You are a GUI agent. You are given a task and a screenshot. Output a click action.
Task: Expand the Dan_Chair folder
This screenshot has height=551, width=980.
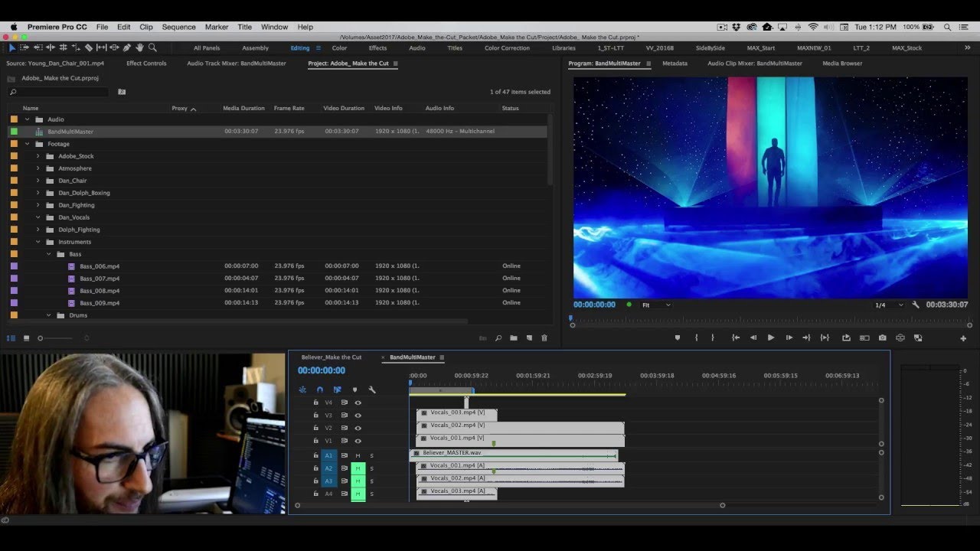[38, 181]
